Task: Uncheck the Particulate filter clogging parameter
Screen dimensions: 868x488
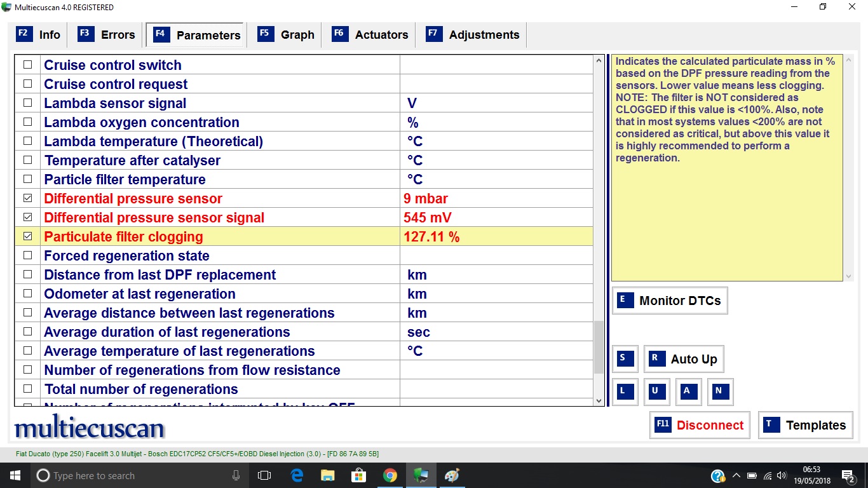Action: [27, 236]
